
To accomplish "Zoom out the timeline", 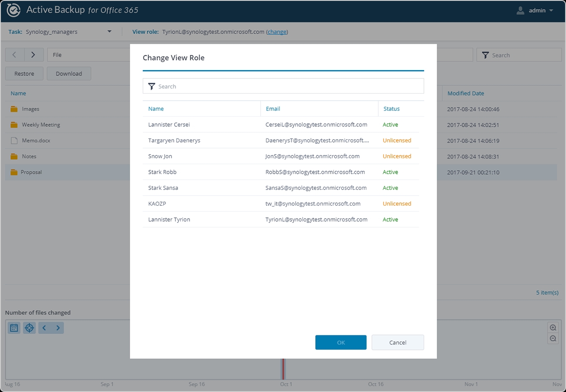I will click(553, 338).
